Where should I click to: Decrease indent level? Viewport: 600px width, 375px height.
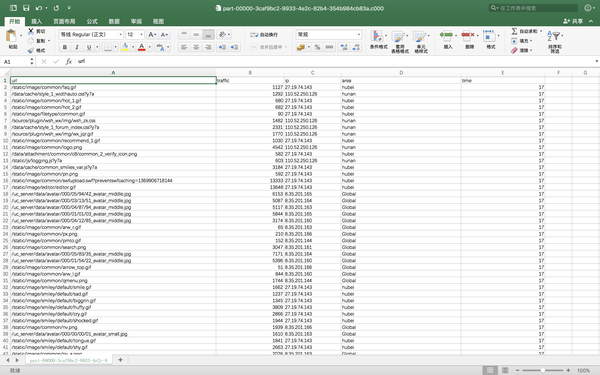pos(222,47)
